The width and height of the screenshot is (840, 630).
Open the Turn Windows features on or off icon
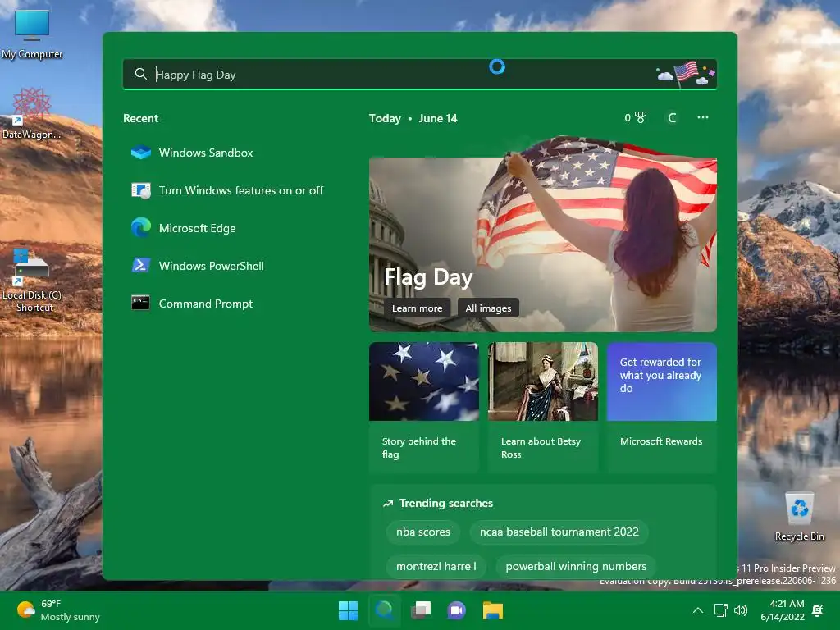[x=141, y=190]
